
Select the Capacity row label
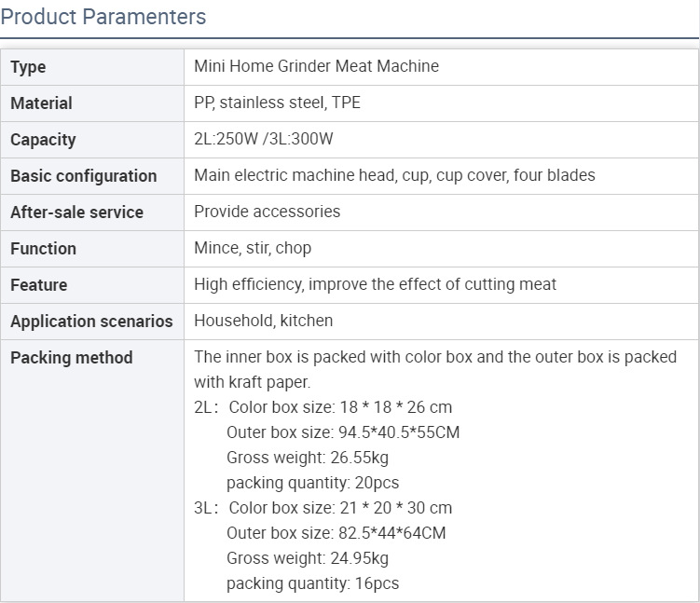pos(43,140)
